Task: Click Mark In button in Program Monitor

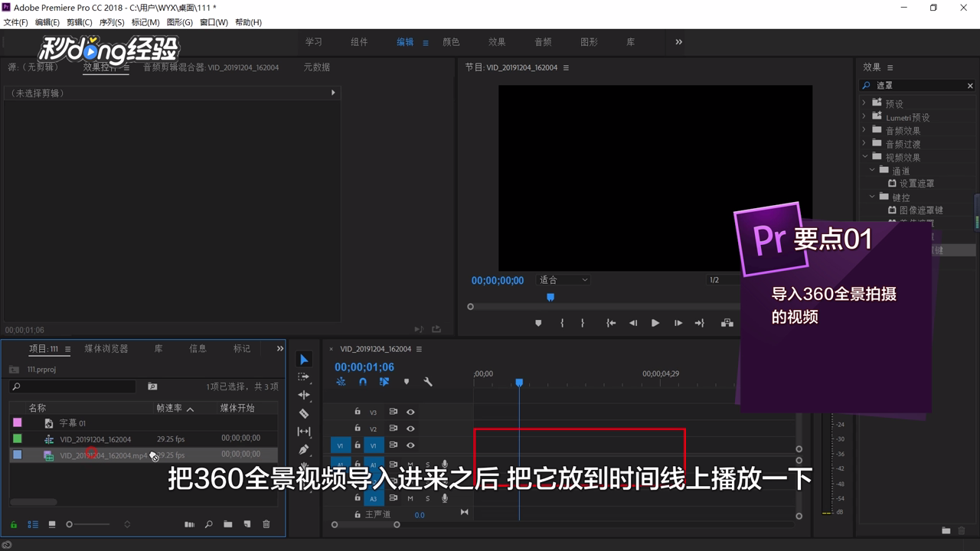Action: pyautogui.click(x=562, y=323)
